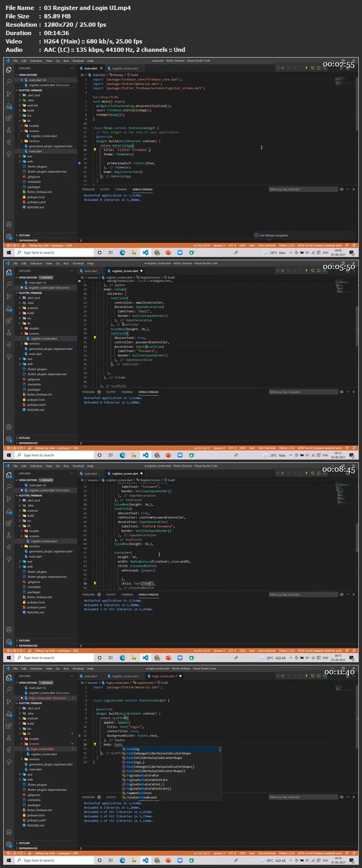Open OUTPUT panel tab in the 00:08:45 frame
362x868 pixels.
[111, 595]
